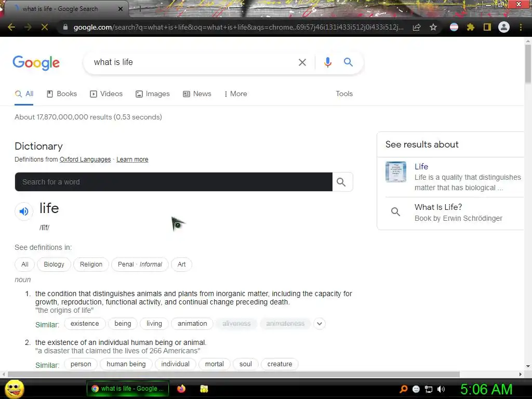532x399 pixels.
Task: Open the yellow folder taskbar icon
Action: (x=204, y=389)
